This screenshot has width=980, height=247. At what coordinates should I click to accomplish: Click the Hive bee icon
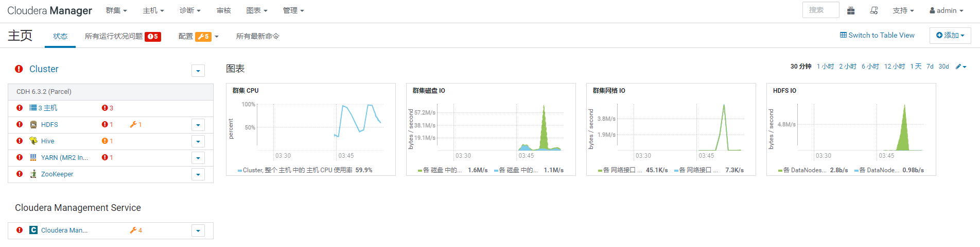(x=33, y=141)
